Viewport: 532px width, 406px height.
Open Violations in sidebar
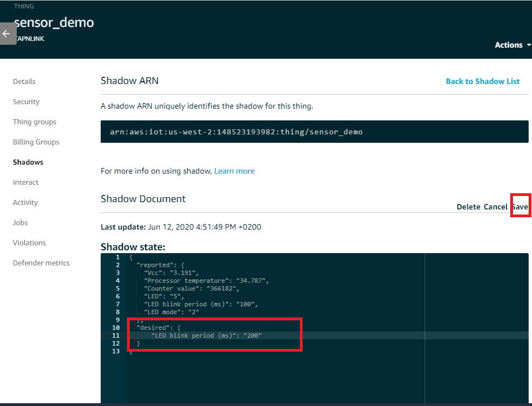30,243
